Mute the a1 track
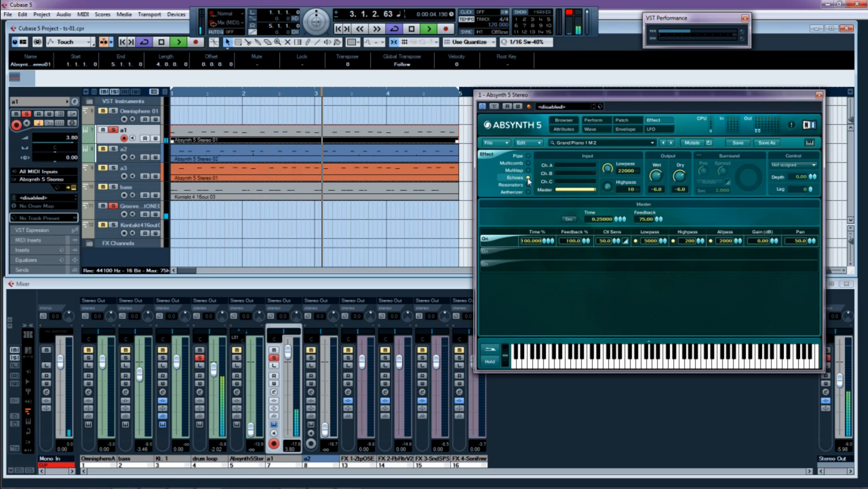Screen dimensions: 868x489 [x=103, y=130]
